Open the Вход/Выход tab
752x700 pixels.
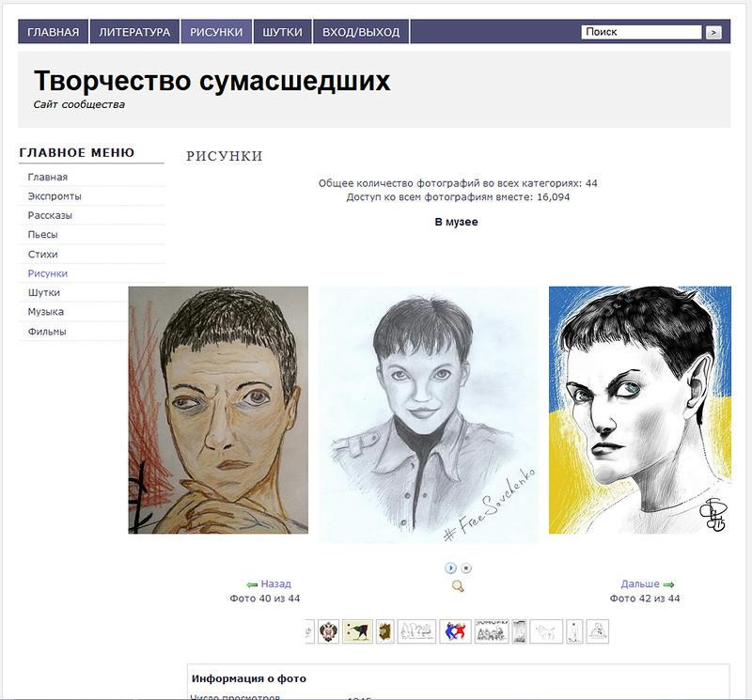tap(361, 32)
